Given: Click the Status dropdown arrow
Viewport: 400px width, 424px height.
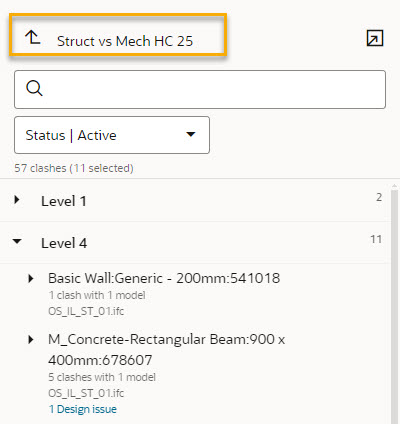Looking at the screenshot, I should (191, 134).
